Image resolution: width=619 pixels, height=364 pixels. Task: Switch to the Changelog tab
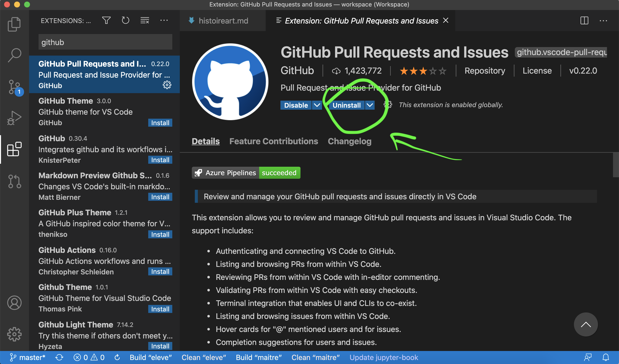[x=350, y=141]
